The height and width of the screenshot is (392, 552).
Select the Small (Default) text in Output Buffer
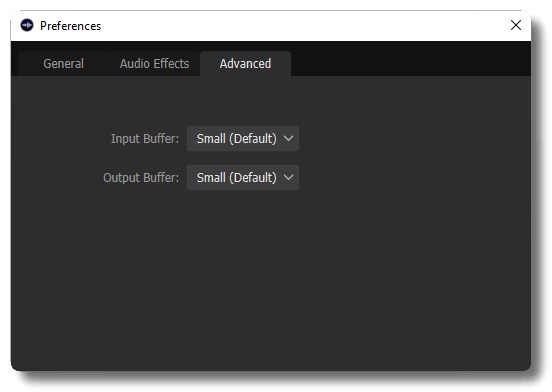tap(237, 178)
